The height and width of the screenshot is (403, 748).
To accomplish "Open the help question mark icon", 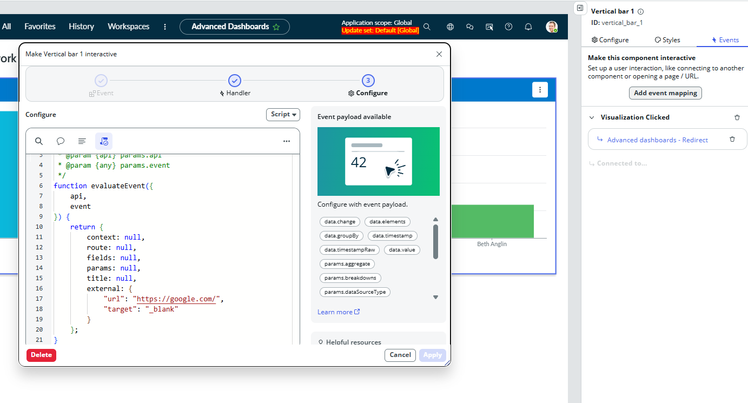I will (509, 27).
